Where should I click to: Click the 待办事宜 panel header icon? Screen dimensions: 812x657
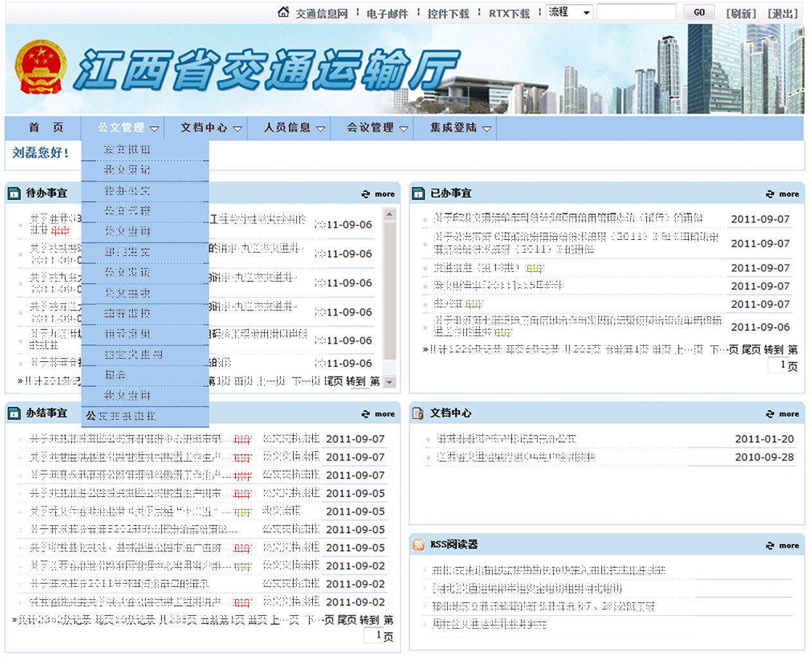14,193
